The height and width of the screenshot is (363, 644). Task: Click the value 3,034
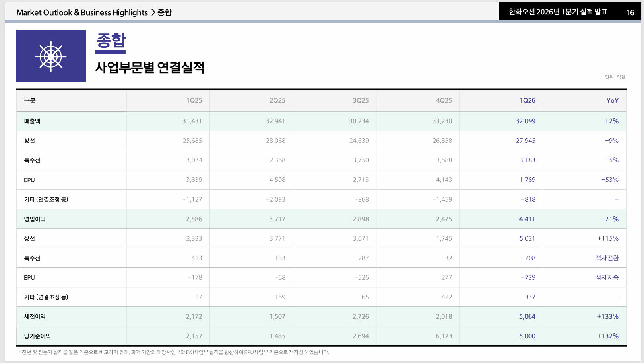(x=194, y=160)
